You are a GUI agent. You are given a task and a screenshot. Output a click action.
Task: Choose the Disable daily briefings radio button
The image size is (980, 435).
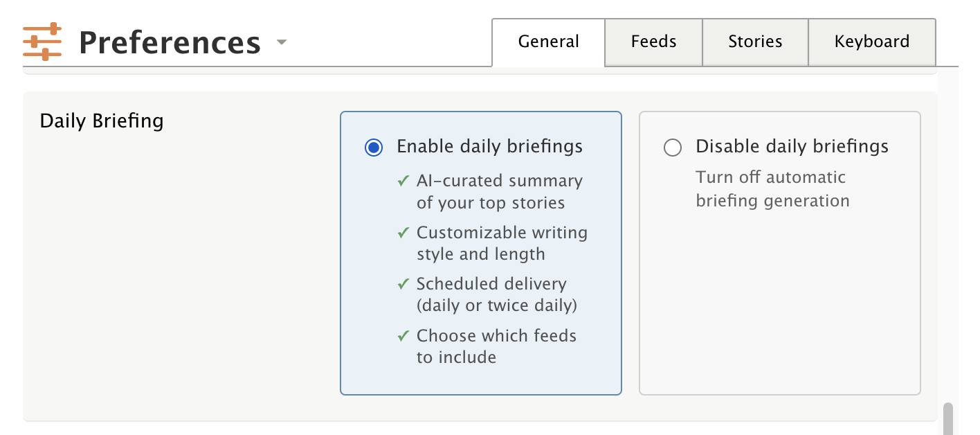[673, 148]
